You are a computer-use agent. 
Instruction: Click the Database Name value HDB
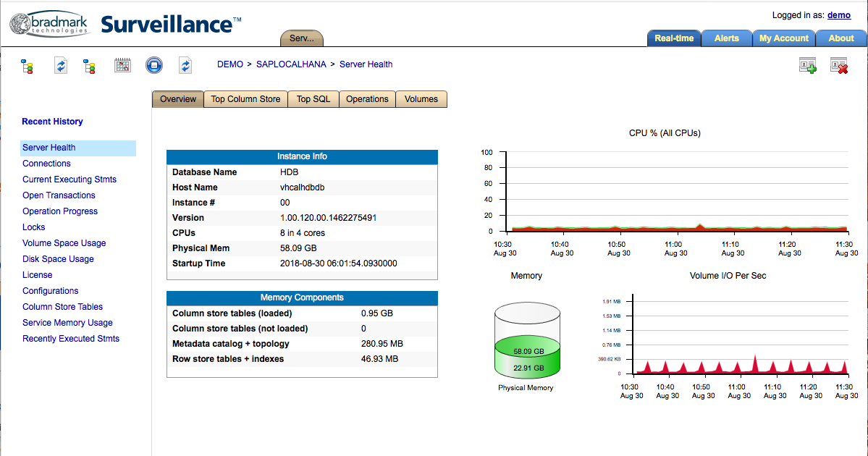coord(289,172)
